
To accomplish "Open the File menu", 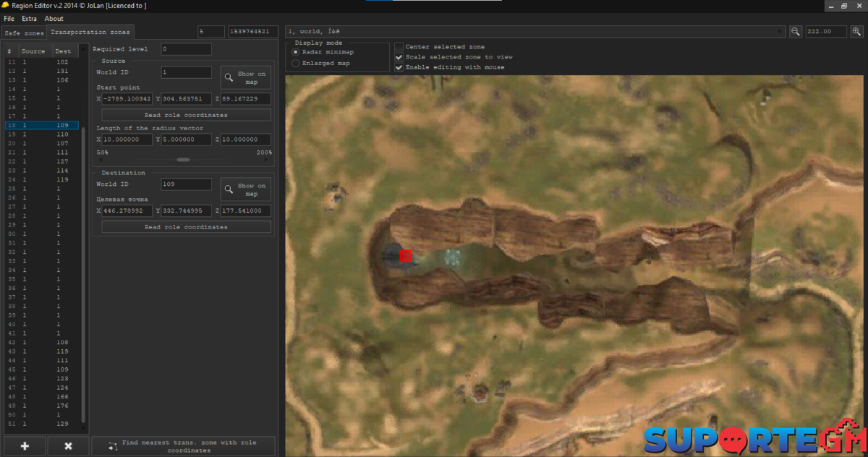I will click(x=9, y=18).
